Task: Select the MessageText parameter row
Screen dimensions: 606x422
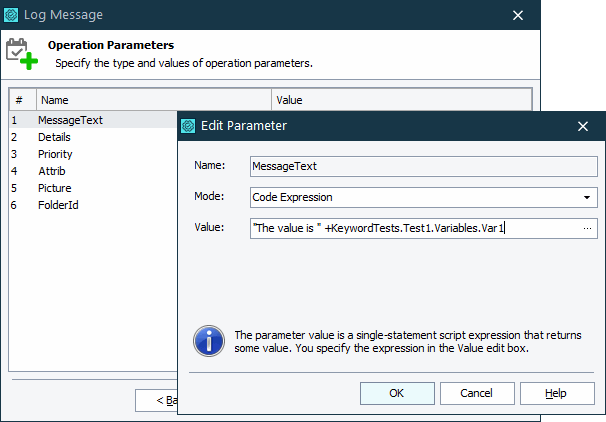Action: (x=70, y=120)
